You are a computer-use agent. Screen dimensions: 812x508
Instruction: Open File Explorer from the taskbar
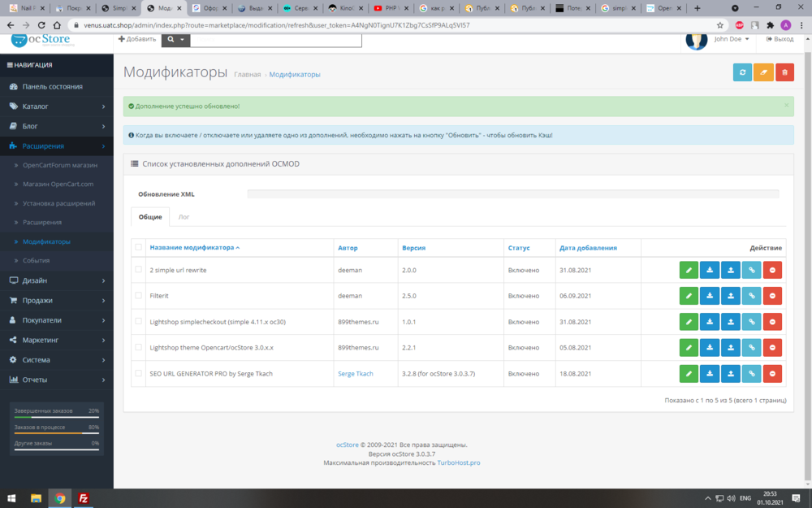(36, 498)
